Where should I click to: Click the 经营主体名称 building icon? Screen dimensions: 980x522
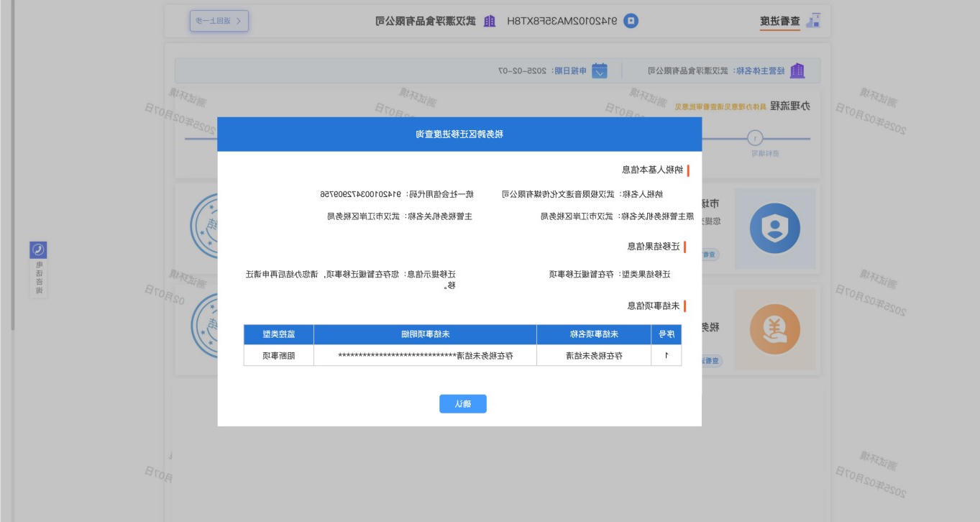tap(797, 70)
